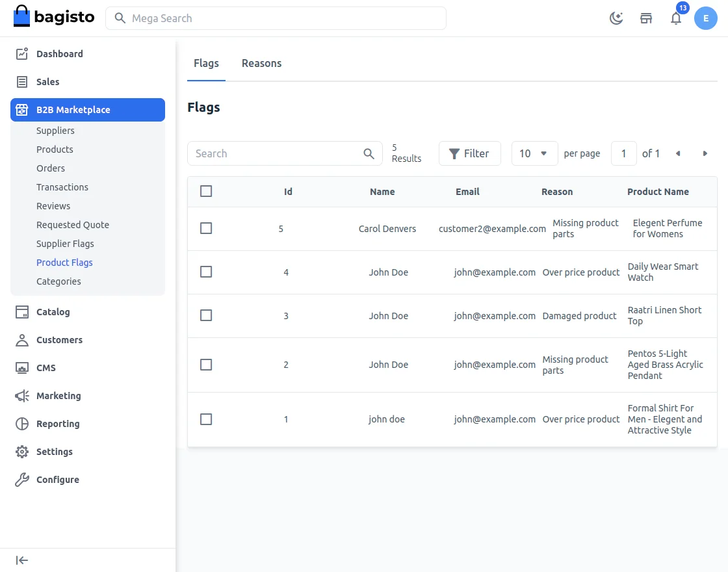Open the per page dropdown
Screen dimensions: 728x572
pos(534,153)
